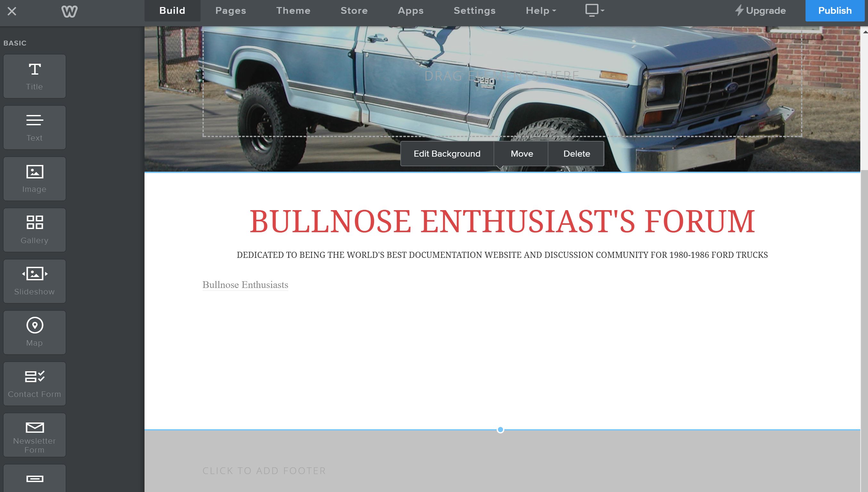This screenshot has height=492, width=868.
Task: Click the Edit Background button
Action: pyautogui.click(x=447, y=154)
